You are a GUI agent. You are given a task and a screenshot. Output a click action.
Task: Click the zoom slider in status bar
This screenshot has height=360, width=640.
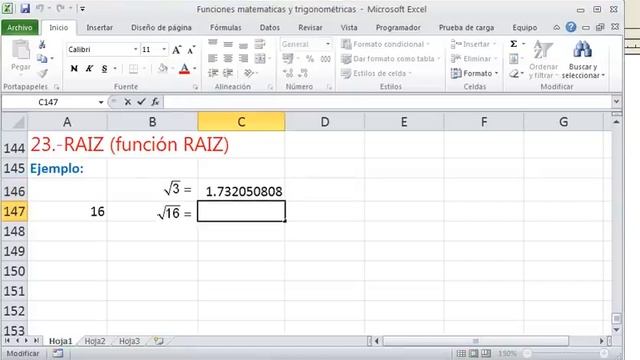click(566, 353)
